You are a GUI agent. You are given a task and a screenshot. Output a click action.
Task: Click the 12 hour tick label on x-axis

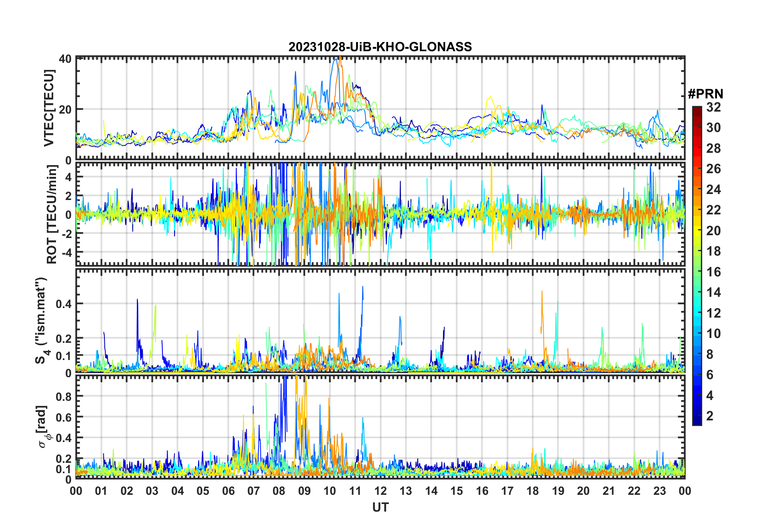[x=380, y=491]
